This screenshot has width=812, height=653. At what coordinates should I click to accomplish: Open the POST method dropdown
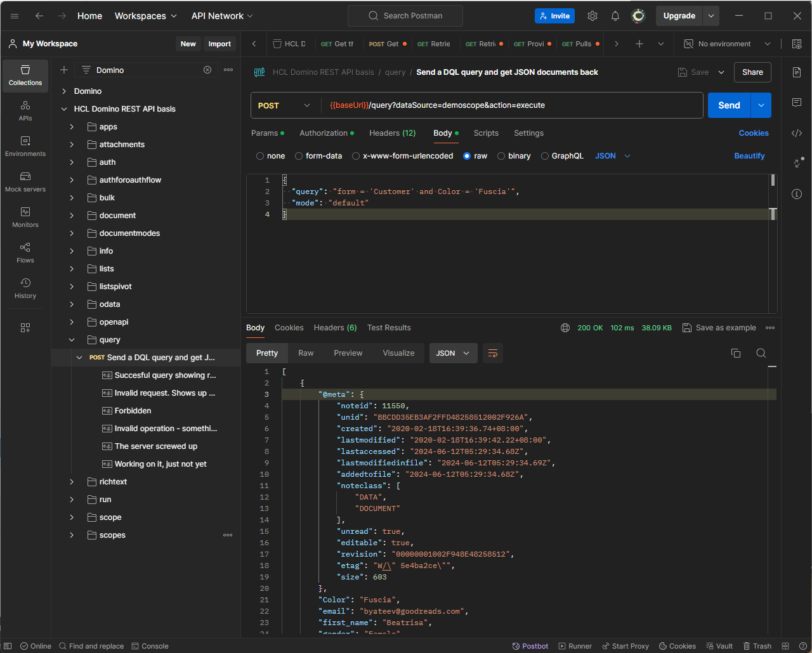(285, 105)
